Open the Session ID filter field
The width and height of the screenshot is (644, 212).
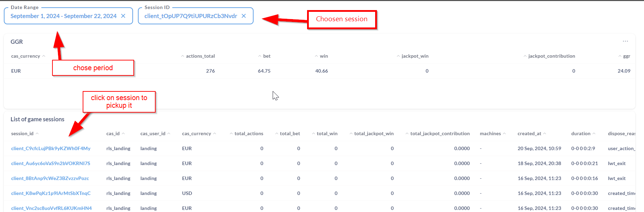tap(190, 16)
